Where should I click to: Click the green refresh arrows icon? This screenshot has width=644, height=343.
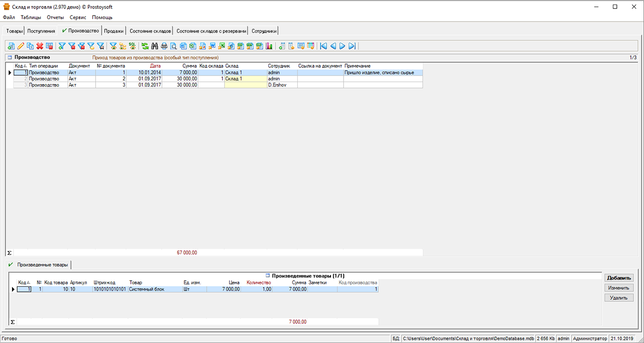tap(145, 46)
